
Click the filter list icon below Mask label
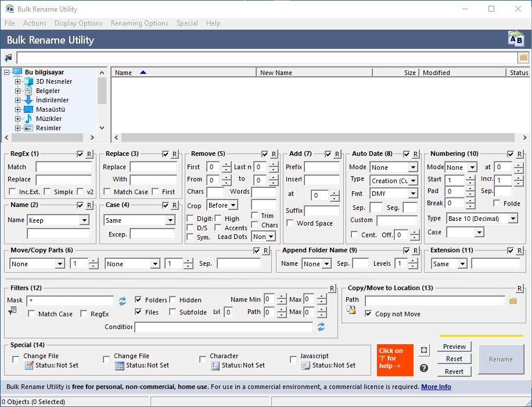click(x=12, y=310)
